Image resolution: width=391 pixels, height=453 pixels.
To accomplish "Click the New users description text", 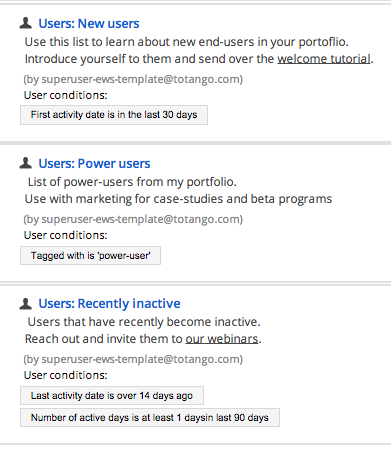I will [199, 50].
